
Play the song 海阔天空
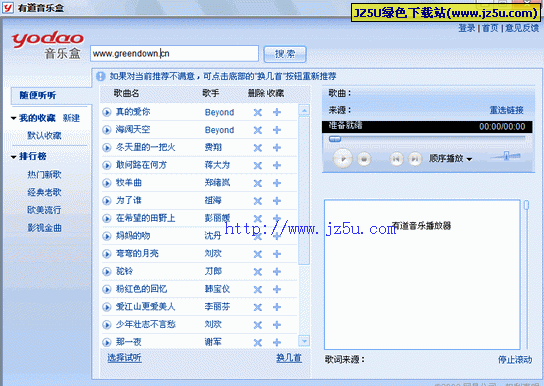coord(107,130)
